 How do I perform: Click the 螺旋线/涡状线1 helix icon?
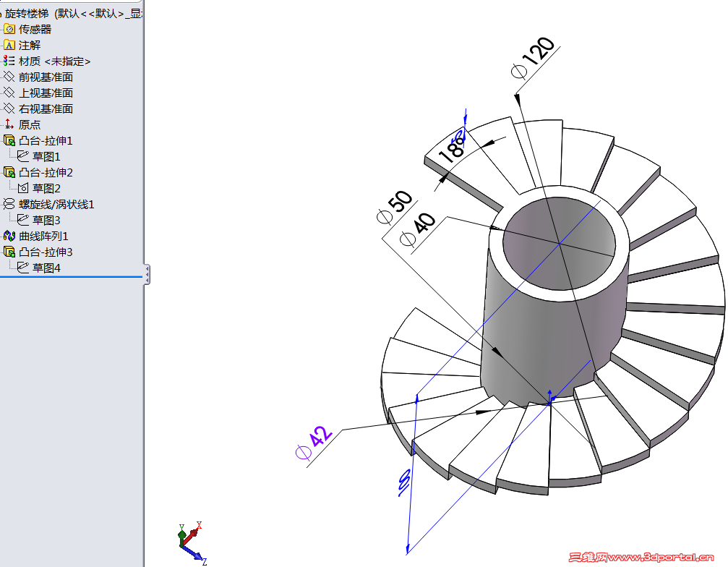9,204
